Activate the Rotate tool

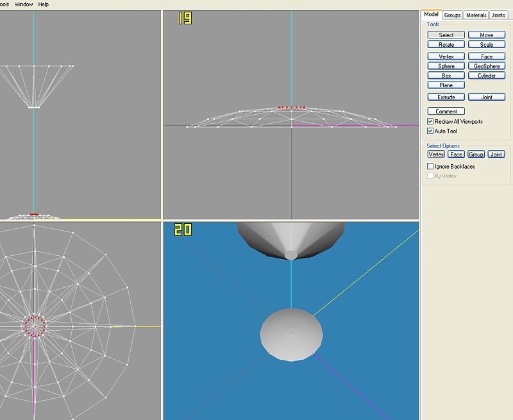(446, 45)
